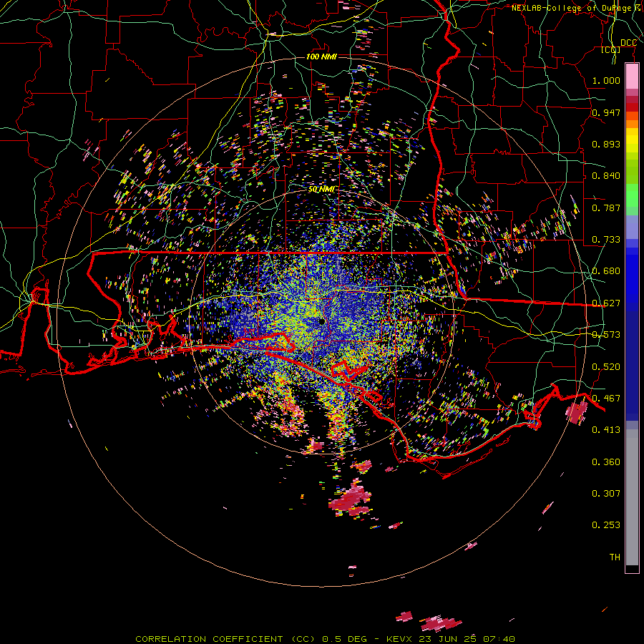This screenshot has height=644, width=644.
Task: Select the 0.307 scale value
Action: pyautogui.click(x=606, y=494)
